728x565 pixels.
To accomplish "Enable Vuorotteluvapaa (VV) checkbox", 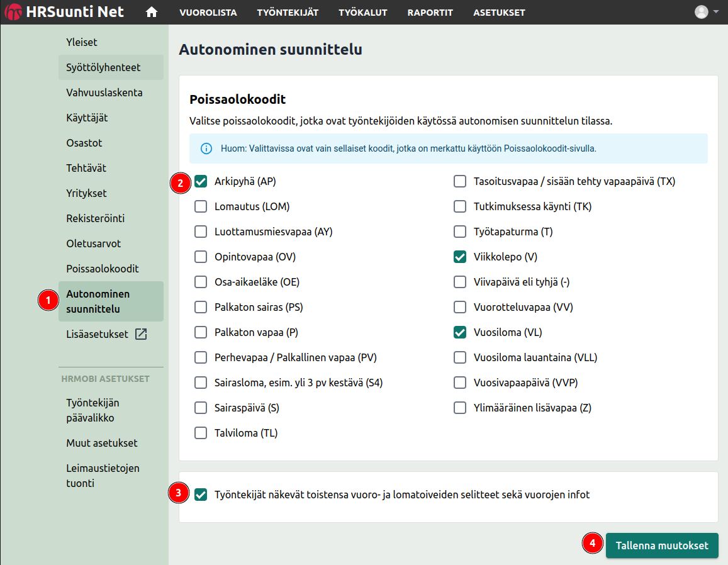I will click(x=460, y=307).
